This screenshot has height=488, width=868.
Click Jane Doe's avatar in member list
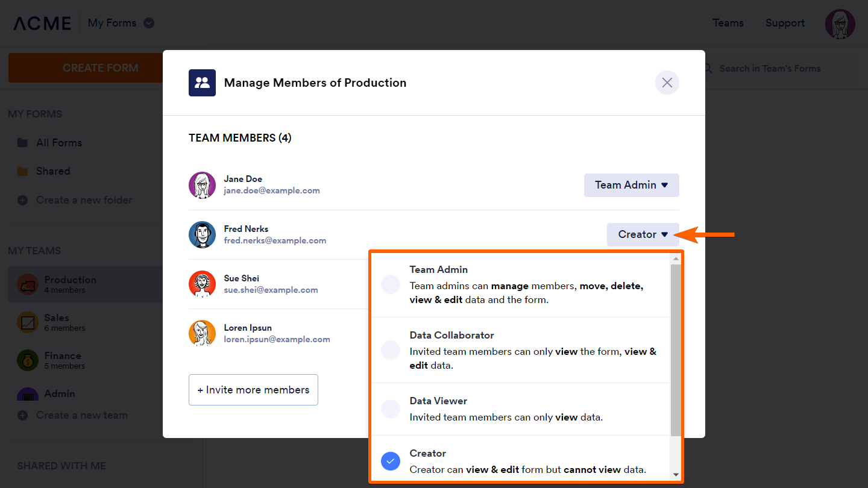pos(202,185)
